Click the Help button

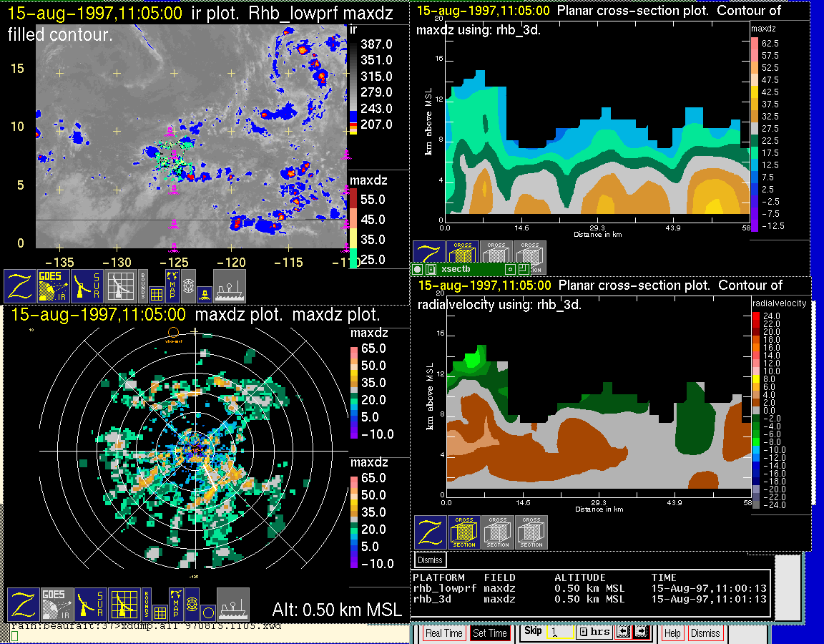pyautogui.click(x=672, y=633)
